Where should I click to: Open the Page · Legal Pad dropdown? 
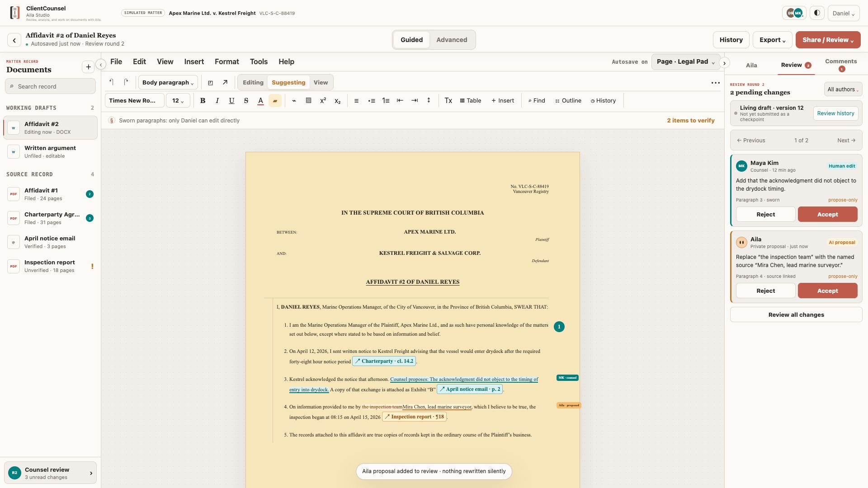(685, 61)
